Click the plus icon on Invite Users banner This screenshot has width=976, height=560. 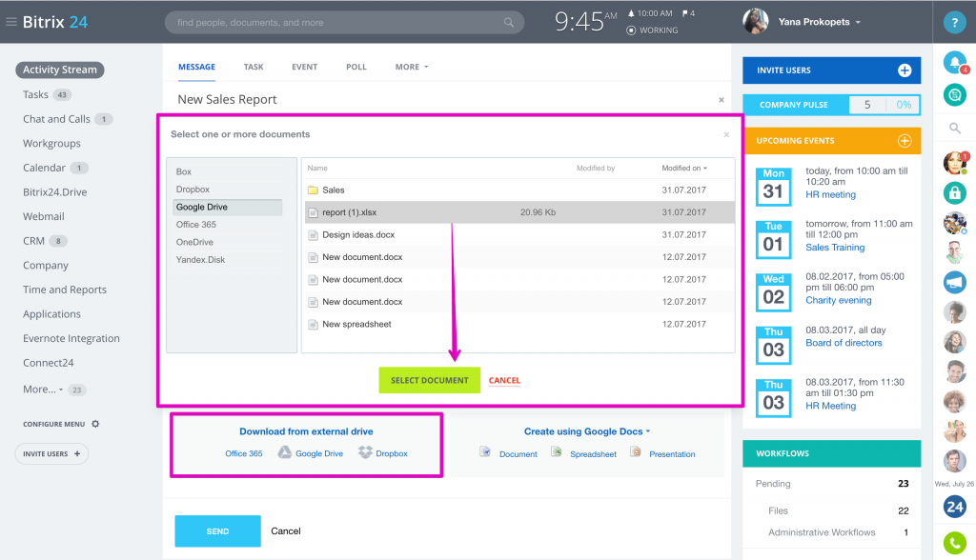coord(905,70)
